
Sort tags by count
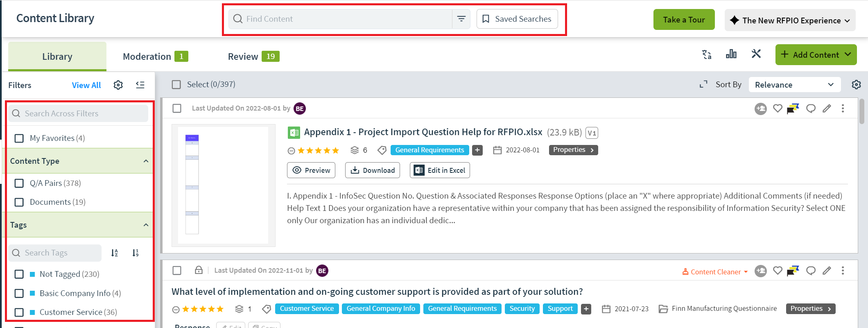pos(136,253)
